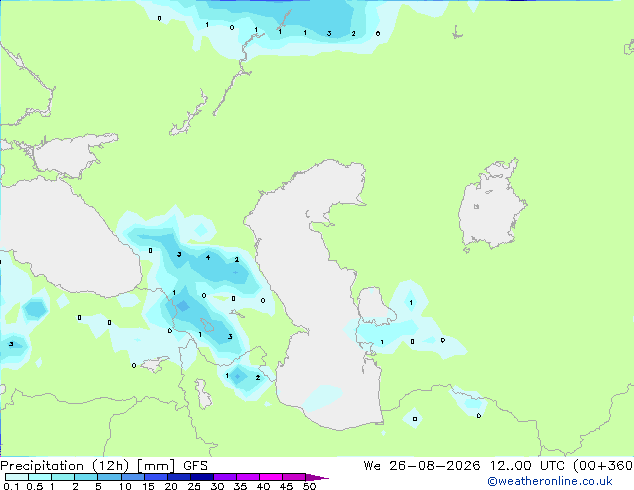Click the 15–20 mm legend swatch
Screen dimensions: 634x490
155,477
